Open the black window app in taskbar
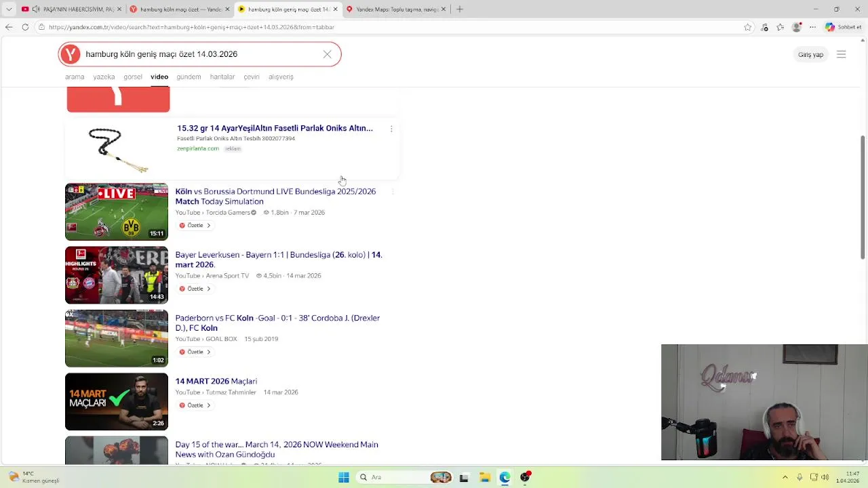The width and height of the screenshot is (868, 488). (464, 477)
